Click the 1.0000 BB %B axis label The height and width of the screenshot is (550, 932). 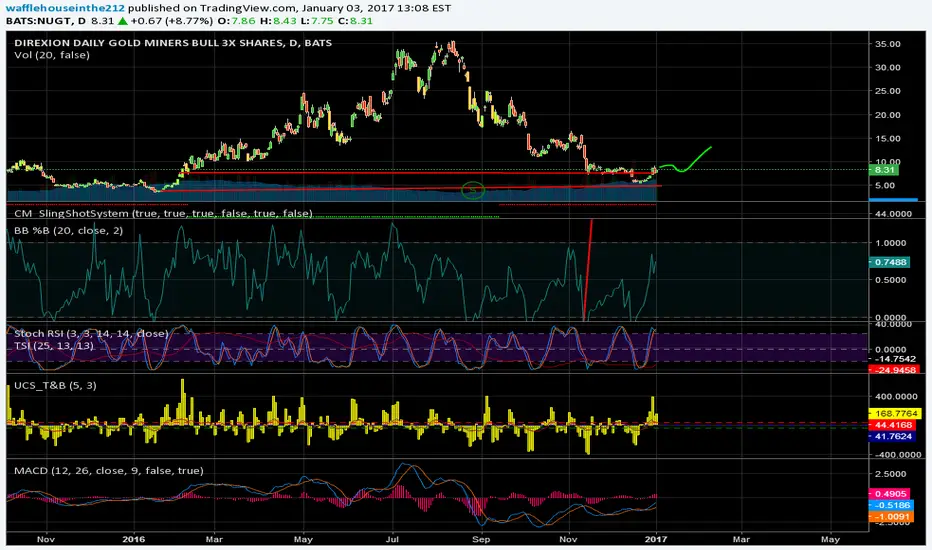890,243
